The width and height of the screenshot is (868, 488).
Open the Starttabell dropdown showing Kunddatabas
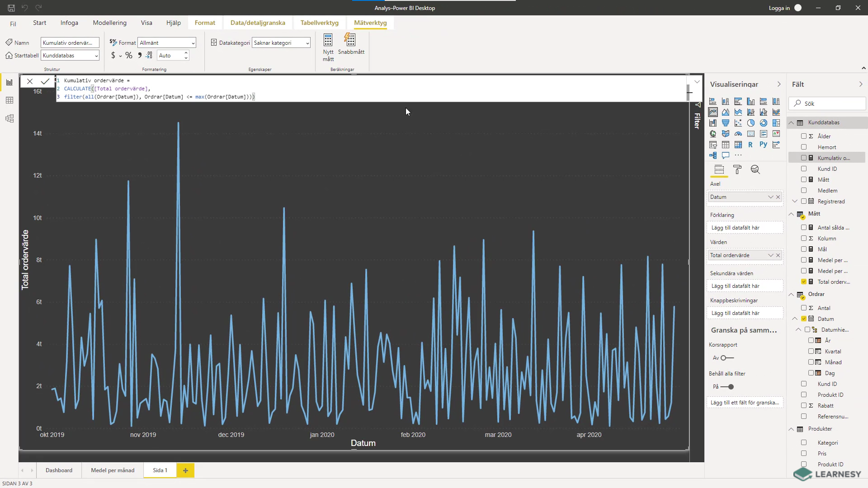[x=70, y=55]
